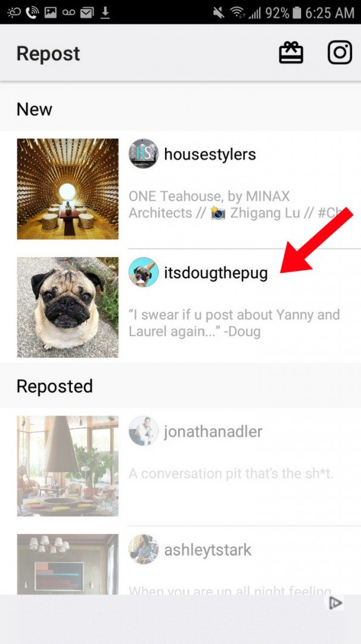Open the pug photo thumbnail
The height and width of the screenshot is (644, 361).
(68, 307)
